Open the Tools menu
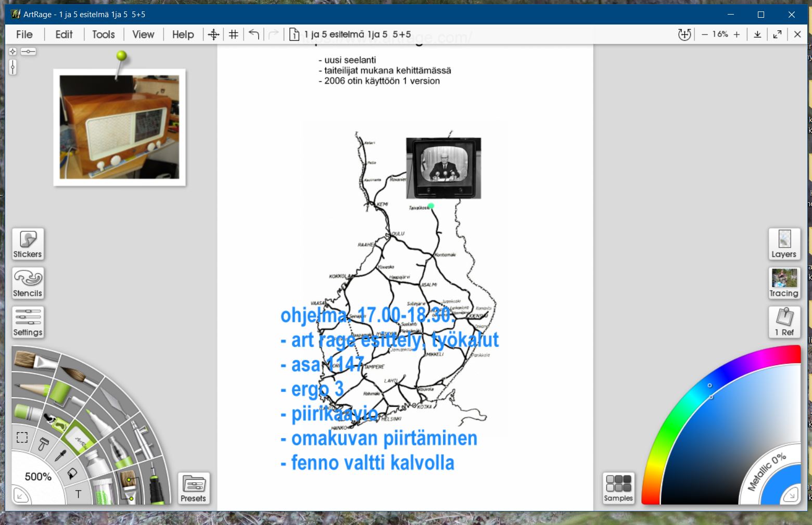 pyautogui.click(x=104, y=34)
